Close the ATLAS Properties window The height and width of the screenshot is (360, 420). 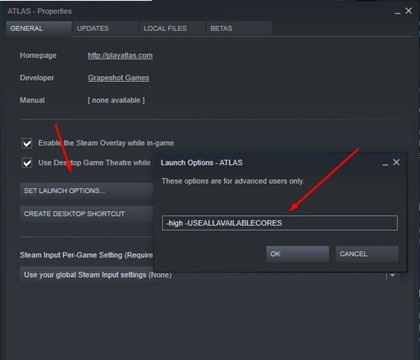408,11
